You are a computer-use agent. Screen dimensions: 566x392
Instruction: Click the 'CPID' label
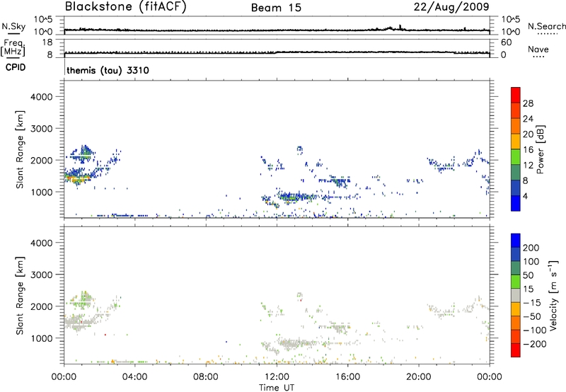(x=16, y=67)
